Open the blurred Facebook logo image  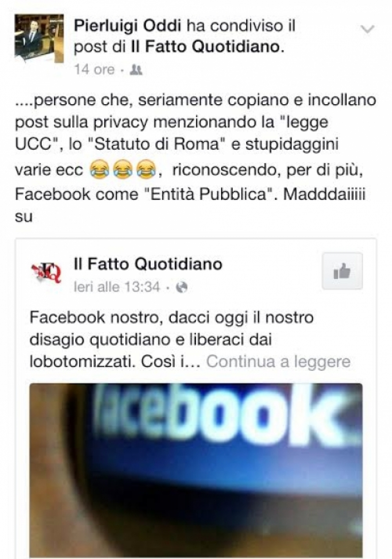[196, 471]
